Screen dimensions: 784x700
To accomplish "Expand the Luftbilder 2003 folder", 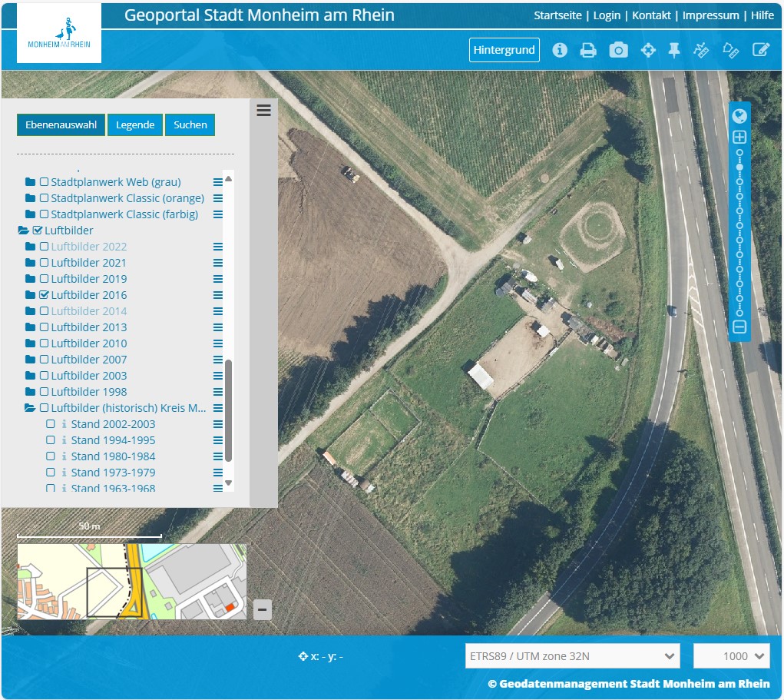I will click(x=30, y=376).
